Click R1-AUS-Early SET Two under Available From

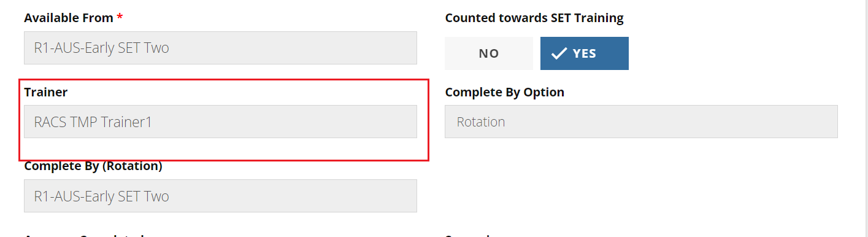click(x=102, y=48)
